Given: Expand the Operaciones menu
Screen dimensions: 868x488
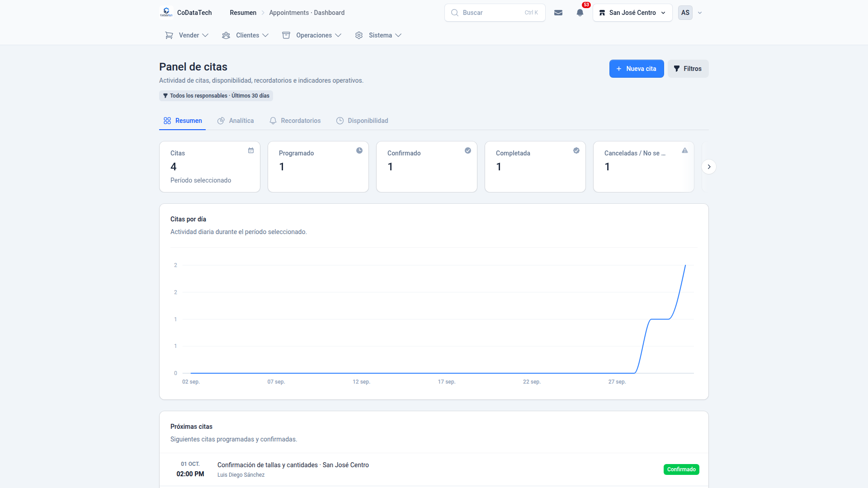Looking at the screenshot, I should [311, 35].
